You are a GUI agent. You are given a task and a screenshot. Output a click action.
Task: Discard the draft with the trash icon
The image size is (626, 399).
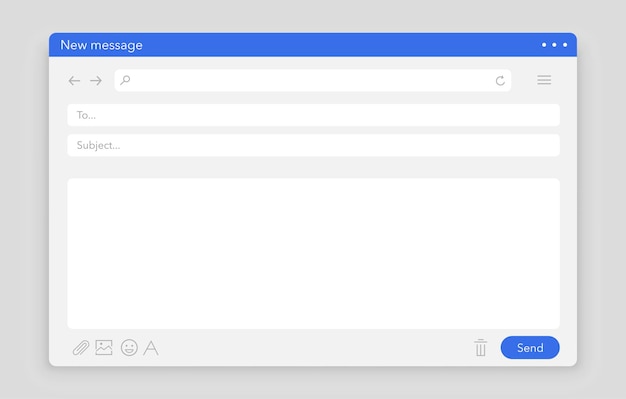pyautogui.click(x=481, y=347)
